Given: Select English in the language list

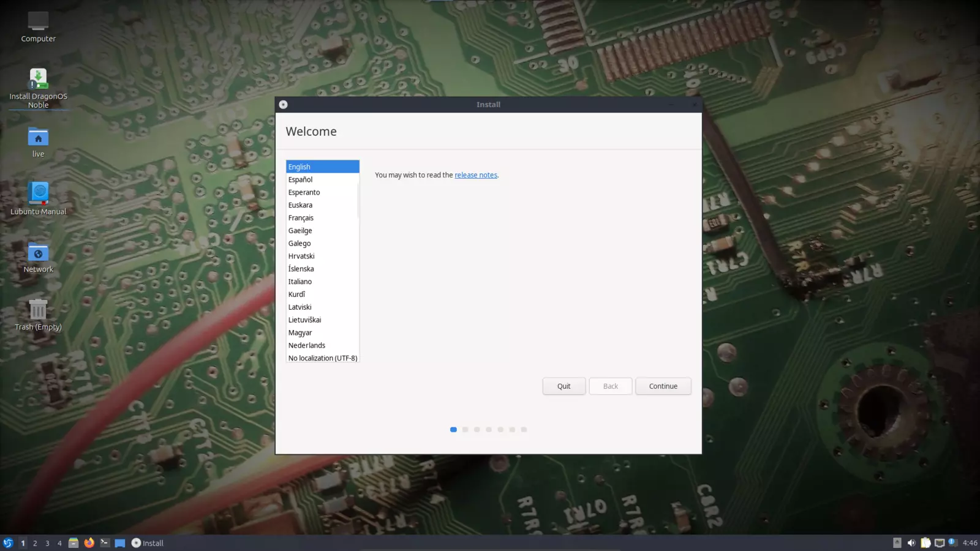Looking at the screenshot, I should click(x=322, y=167).
